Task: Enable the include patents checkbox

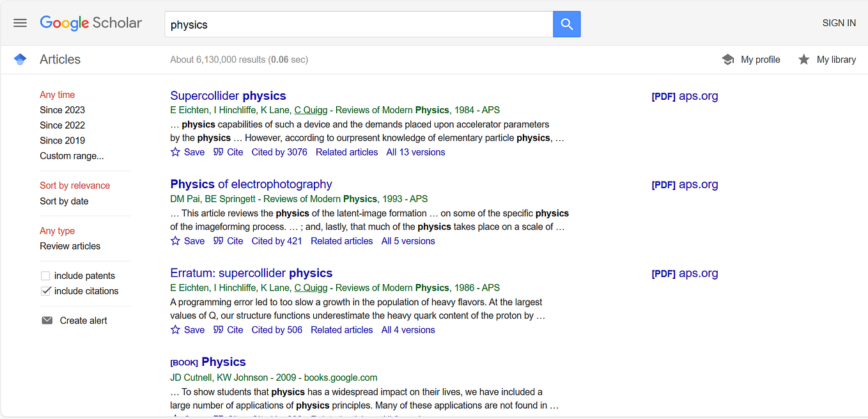Action: click(x=45, y=275)
